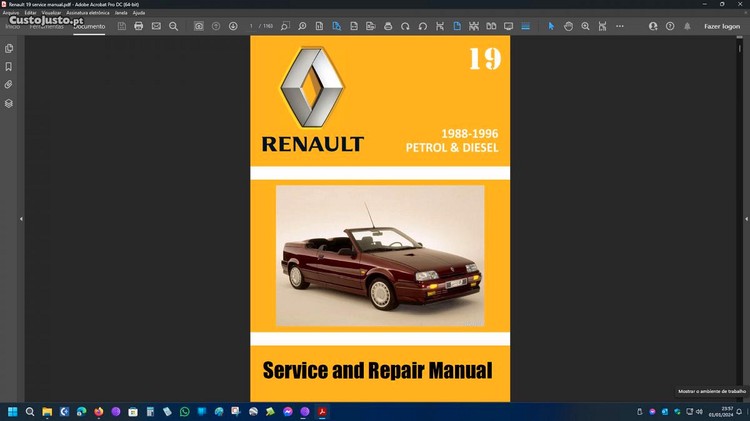Open the Bookmarks panel in left sidebar
The height and width of the screenshot is (421, 750).
pos(9,67)
